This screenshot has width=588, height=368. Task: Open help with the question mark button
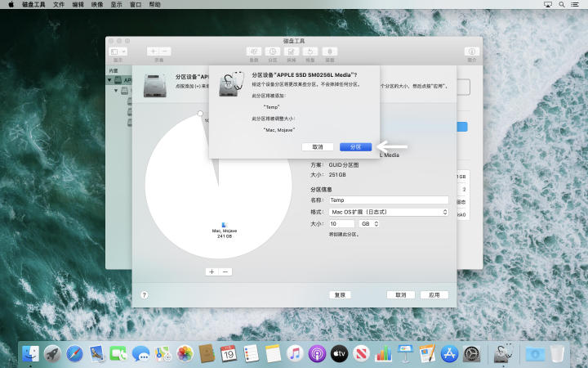pyautogui.click(x=145, y=295)
